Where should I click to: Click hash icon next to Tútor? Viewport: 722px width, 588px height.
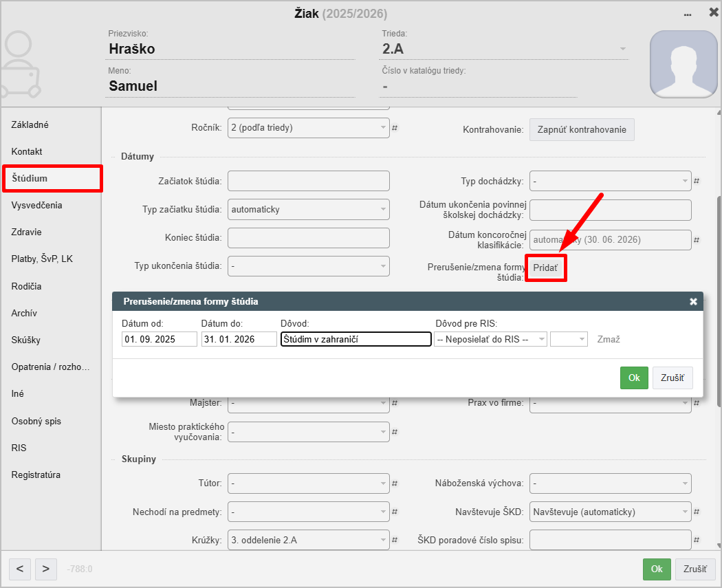click(395, 483)
